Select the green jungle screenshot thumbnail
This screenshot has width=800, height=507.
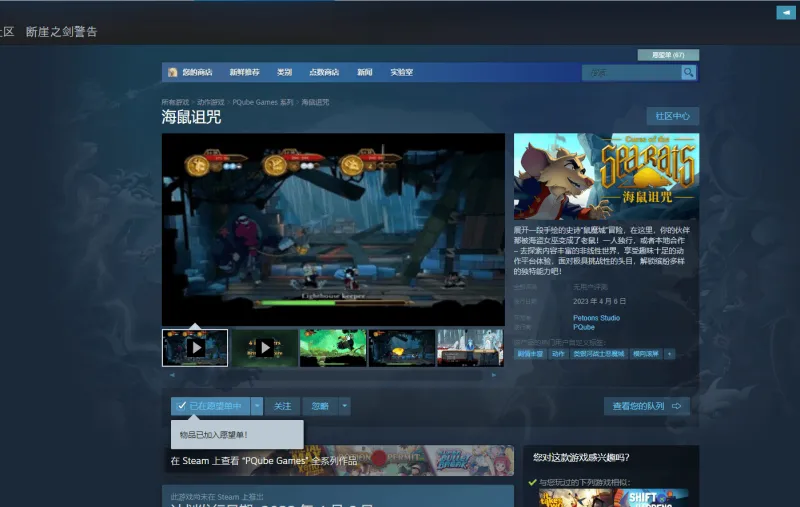pyautogui.click(x=333, y=348)
